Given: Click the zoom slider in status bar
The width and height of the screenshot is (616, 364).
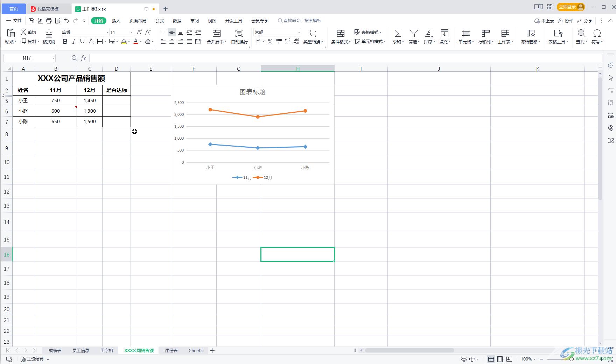Looking at the screenshot, I should coord(572,359).
